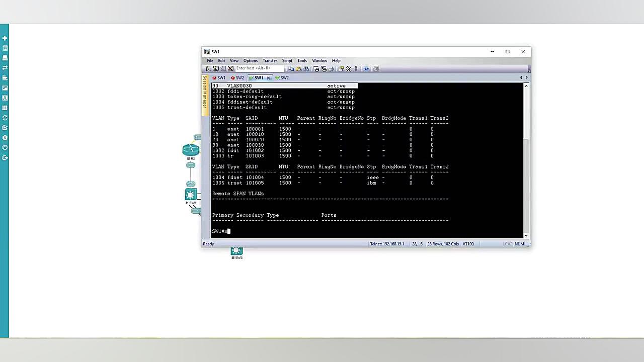644x362 pixels.
Task: Click the letter A text icon in sidebar
Action: coord(5,98)
